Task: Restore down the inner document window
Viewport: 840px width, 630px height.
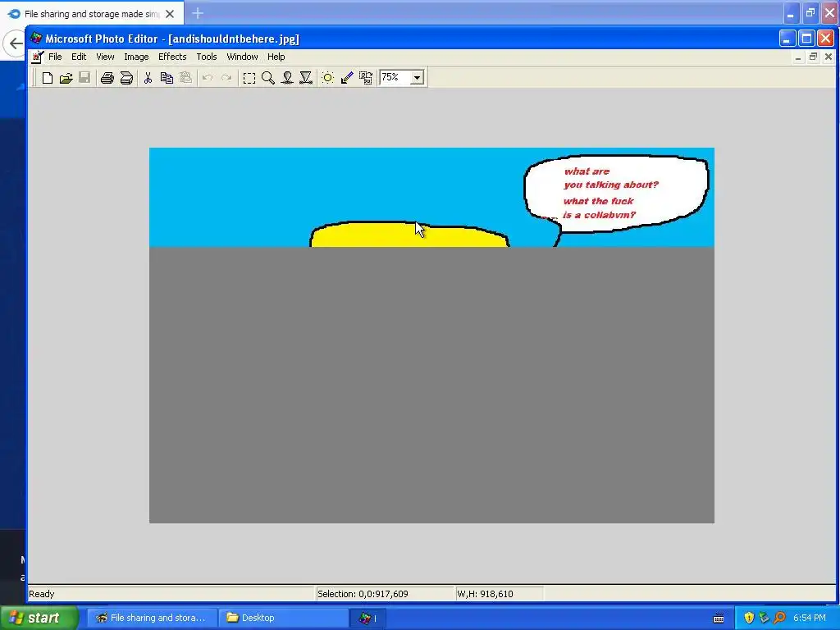Action: 813,57
